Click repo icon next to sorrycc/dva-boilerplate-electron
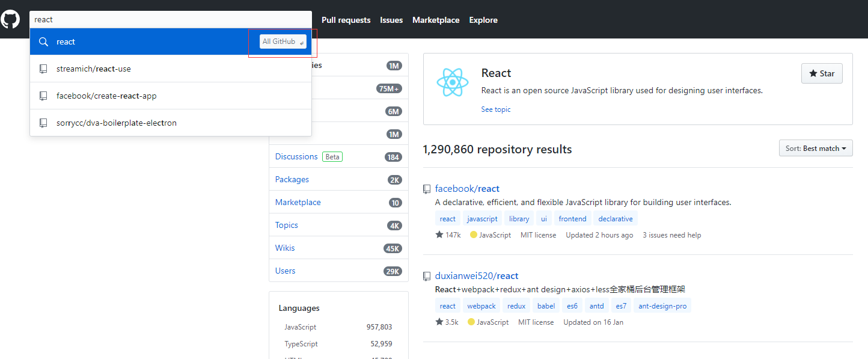The height and width of the screenshot is (359, 868). [x=43, y=123]
